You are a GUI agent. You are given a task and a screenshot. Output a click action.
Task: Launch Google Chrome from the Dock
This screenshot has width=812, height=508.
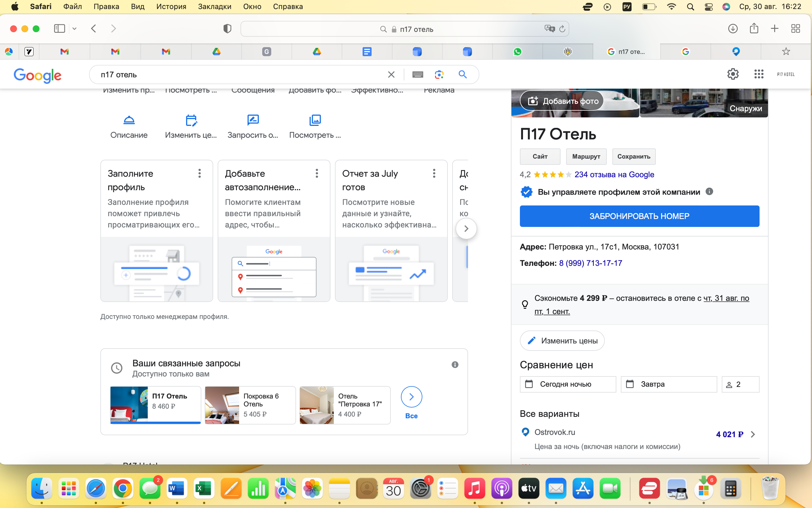point(122,488)
